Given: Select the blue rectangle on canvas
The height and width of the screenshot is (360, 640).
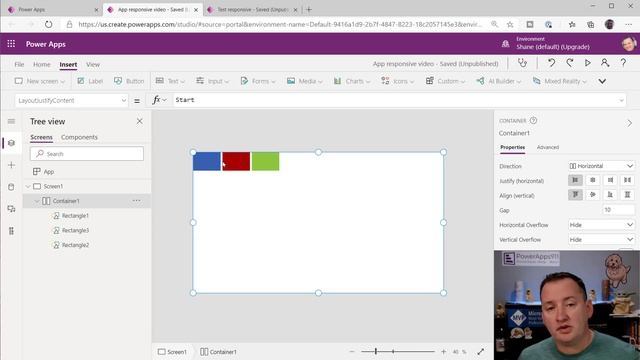Looking at the screenshot, I should pos(207,161).
